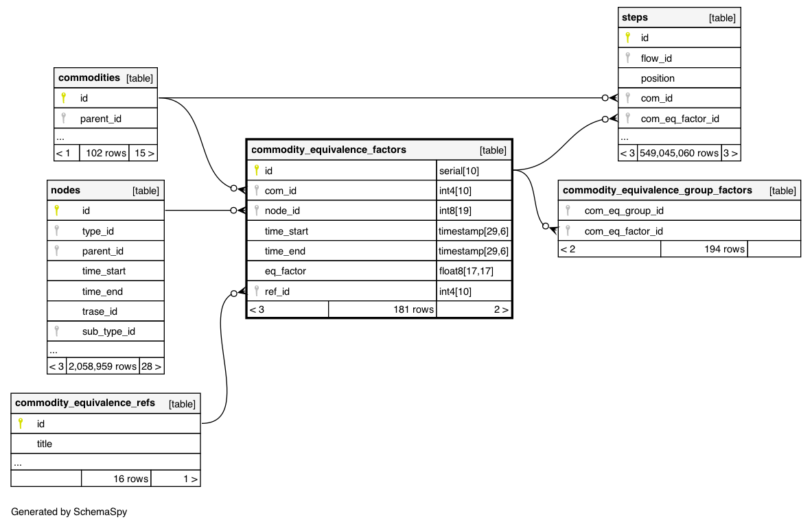812x524 pixels.
Task: Click the yellow key icon beside steps id
Action: click(x=627, y=38)
